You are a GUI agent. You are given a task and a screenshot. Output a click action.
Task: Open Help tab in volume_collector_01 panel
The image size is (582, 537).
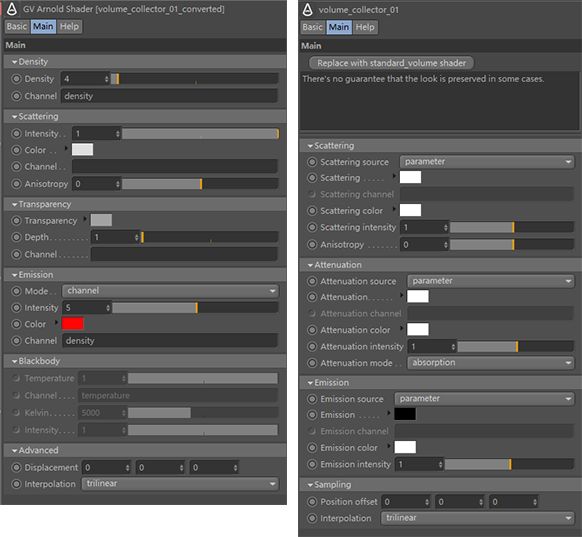(x=365, y=27)
